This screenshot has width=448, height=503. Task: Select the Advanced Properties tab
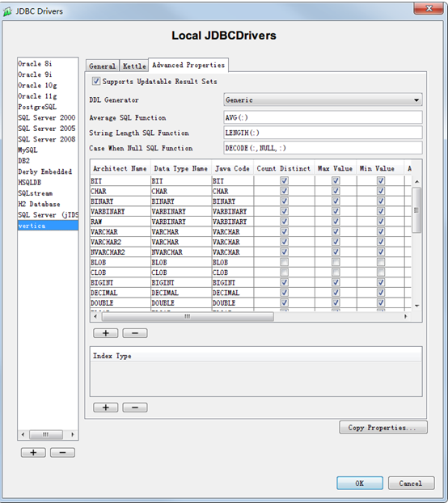coord(188,66)
